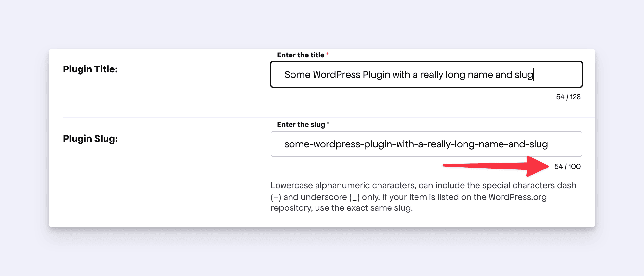Place cursor on "WordPress" in title field
Viewport: 644px width, 276px height.
(x=337, y=75)
